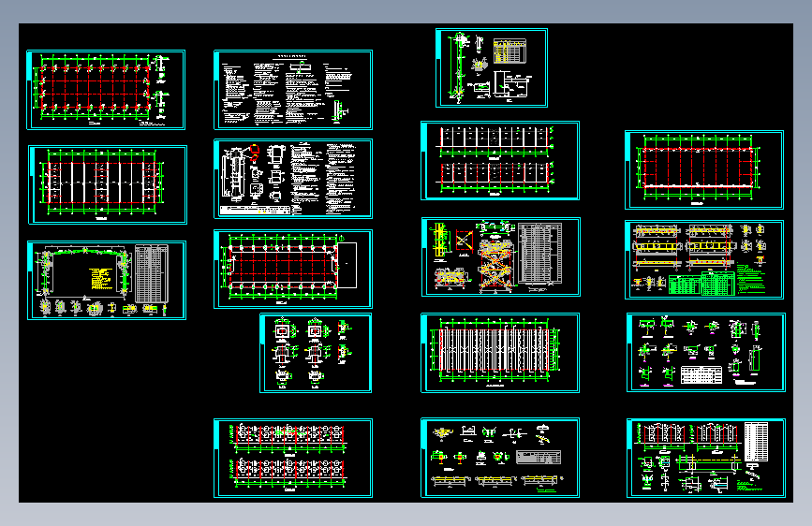812x526 pixels.
Task: Select the sheet with long yellow-dashed beam detail
Action: point(706,459)
